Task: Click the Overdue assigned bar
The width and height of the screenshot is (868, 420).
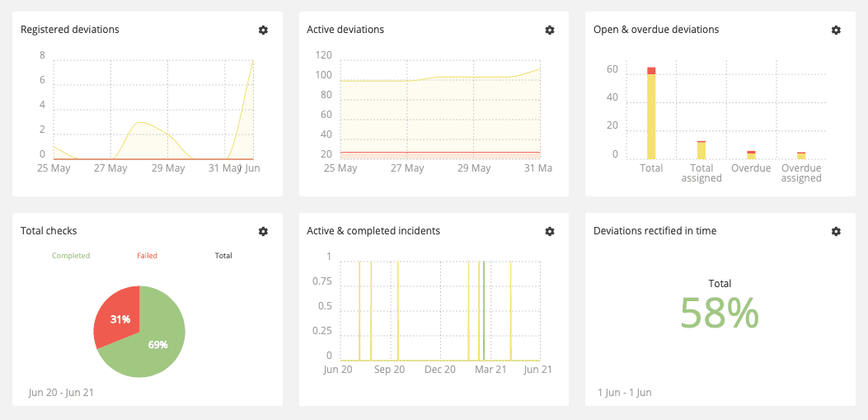Action: (800, 156)
